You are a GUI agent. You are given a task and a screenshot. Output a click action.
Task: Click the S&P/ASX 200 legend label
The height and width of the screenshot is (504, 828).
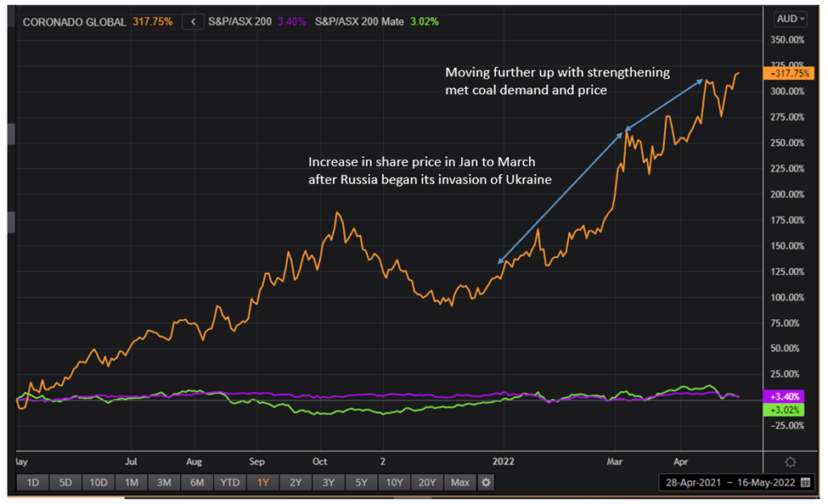click(x=239, y=22)
